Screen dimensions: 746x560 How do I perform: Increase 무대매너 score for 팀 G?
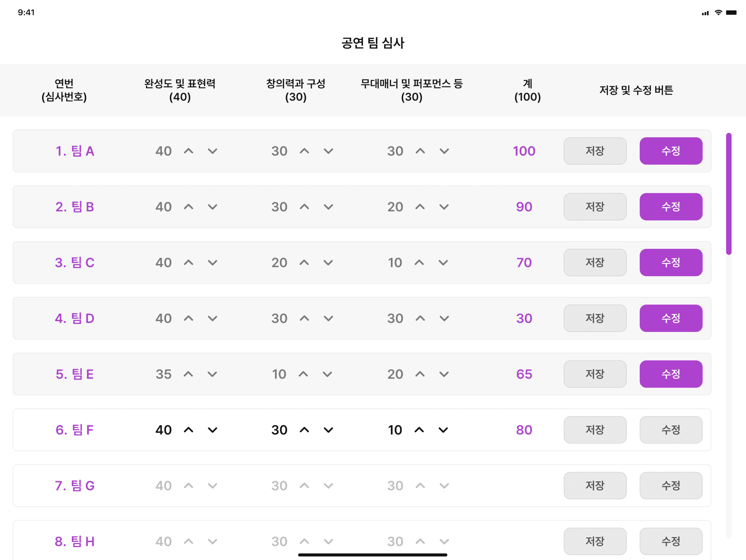pos(420,486)
